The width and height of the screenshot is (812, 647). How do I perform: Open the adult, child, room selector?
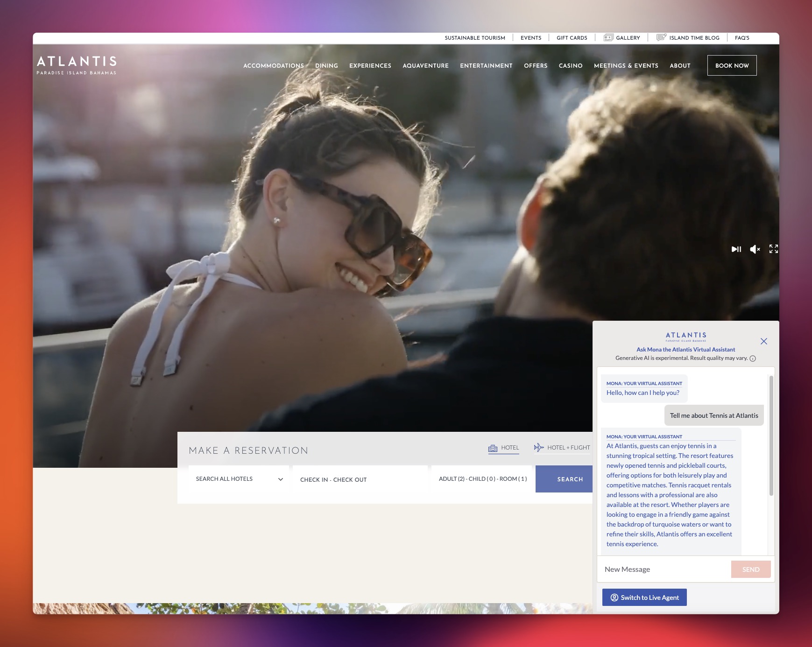482,479
